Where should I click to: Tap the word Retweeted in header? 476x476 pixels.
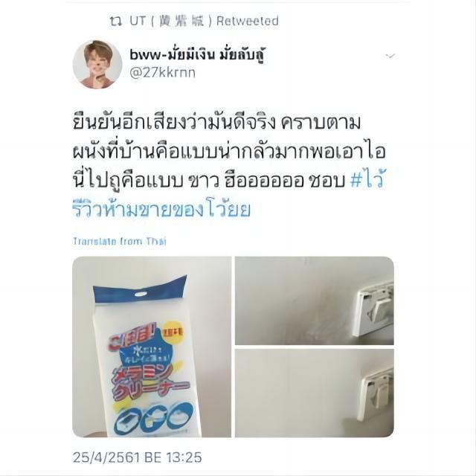point(248,22)
